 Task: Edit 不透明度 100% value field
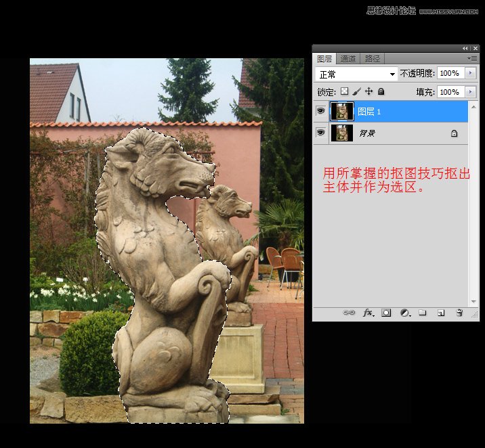pyautogui.click(x=450, y=73)
